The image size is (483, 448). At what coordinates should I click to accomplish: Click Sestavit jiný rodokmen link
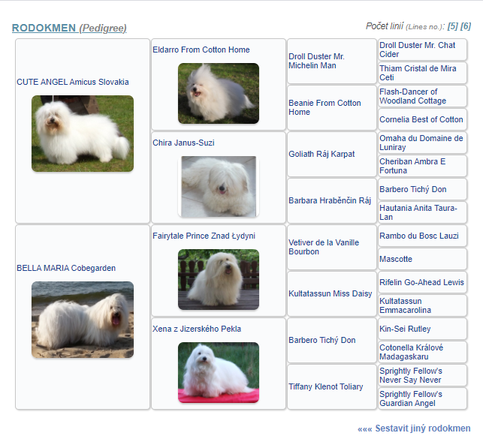(414, 428)
